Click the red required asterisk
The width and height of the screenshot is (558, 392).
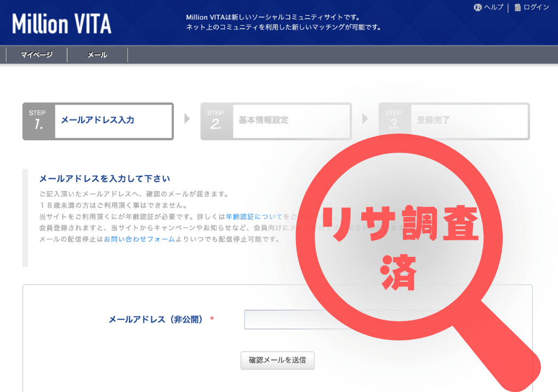pos(212,319)
